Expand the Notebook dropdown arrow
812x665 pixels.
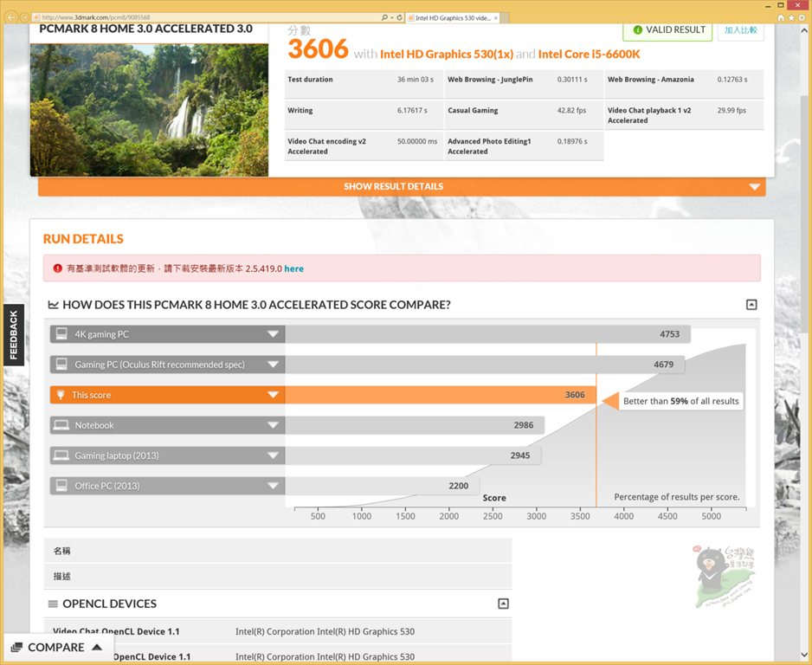273,425
